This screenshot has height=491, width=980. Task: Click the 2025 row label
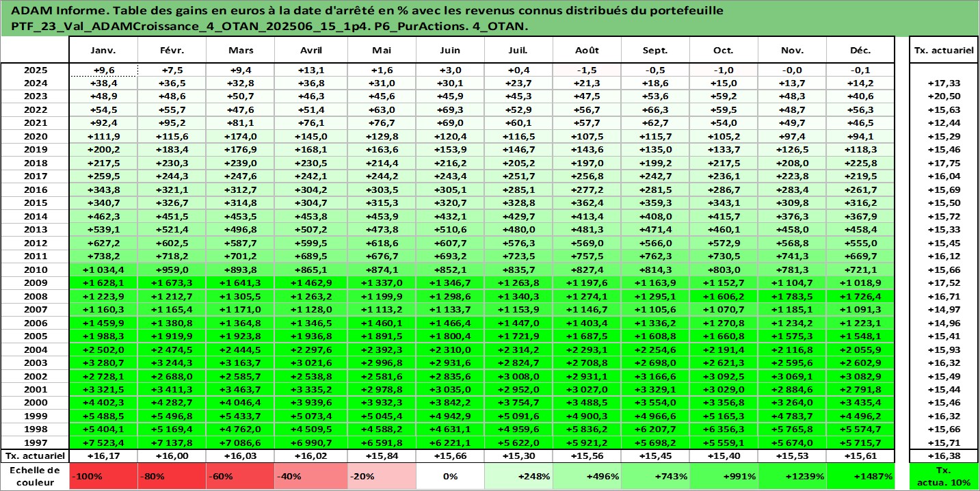[x=35, y=70]
